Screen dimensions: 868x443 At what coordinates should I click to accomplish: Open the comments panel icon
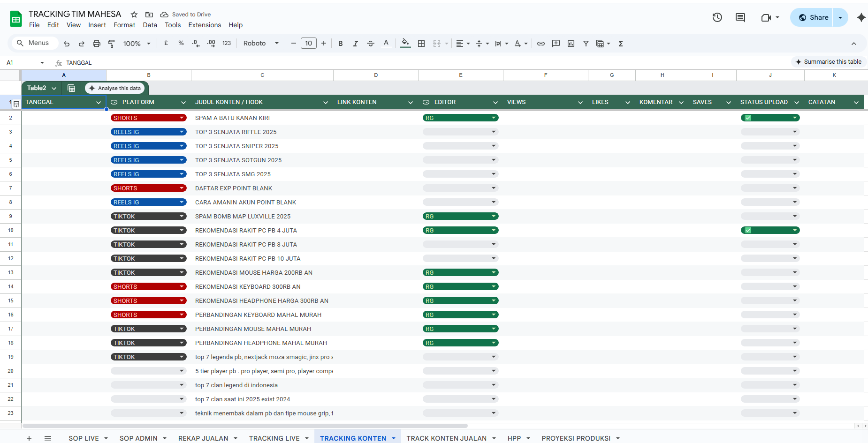point(740,17)
